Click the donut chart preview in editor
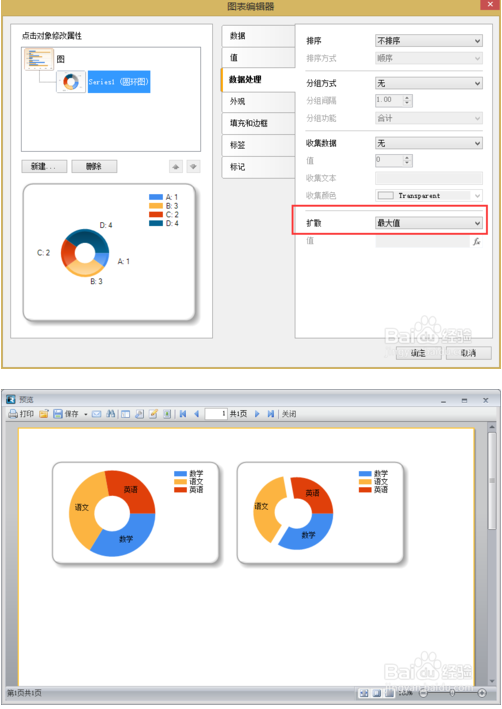The width and height of the screenshot is (502, 709). pos(85,253)
